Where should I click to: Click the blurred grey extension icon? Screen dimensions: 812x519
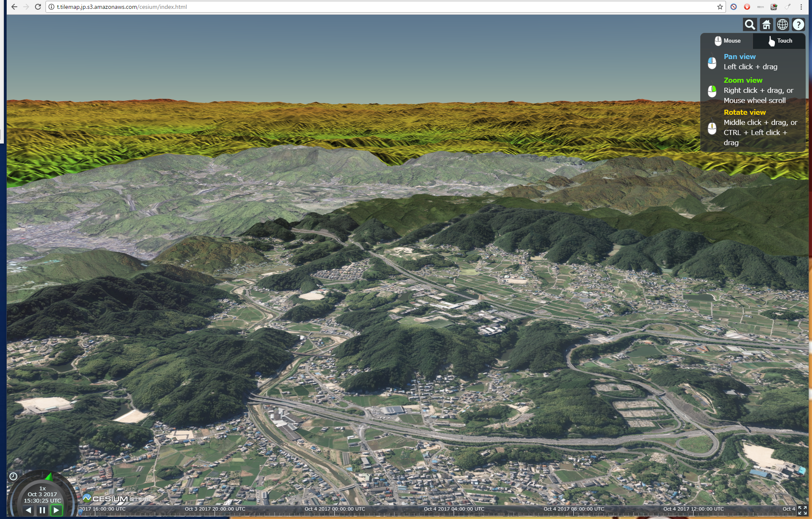761,7
